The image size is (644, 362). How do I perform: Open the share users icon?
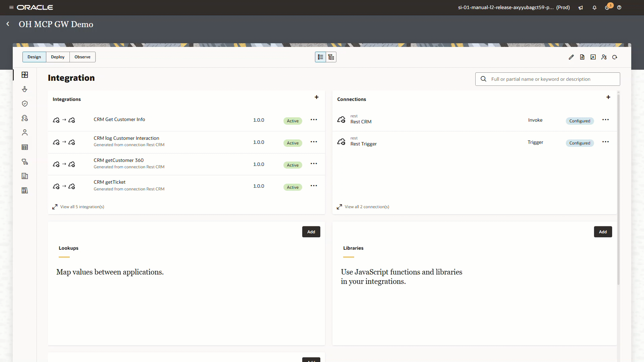604,57
